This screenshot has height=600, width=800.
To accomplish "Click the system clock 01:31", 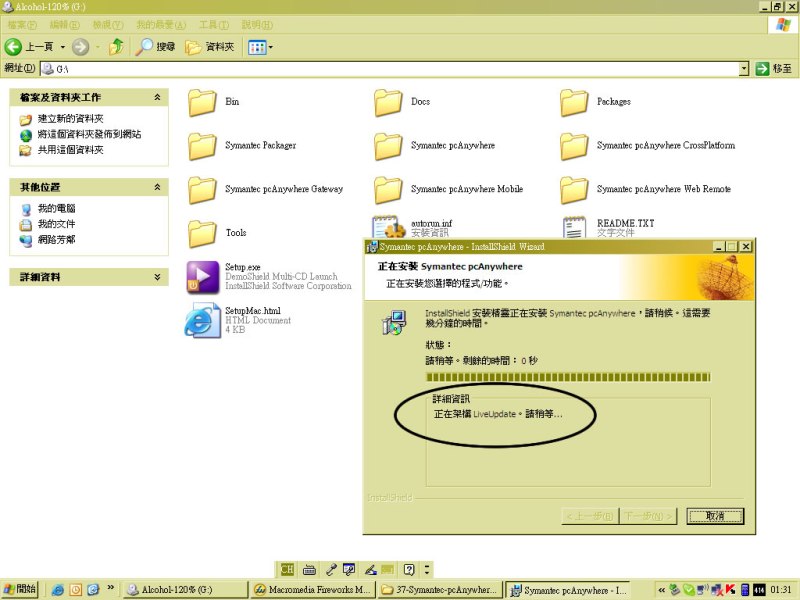I will pyautogui.click(x=781, y=590).
